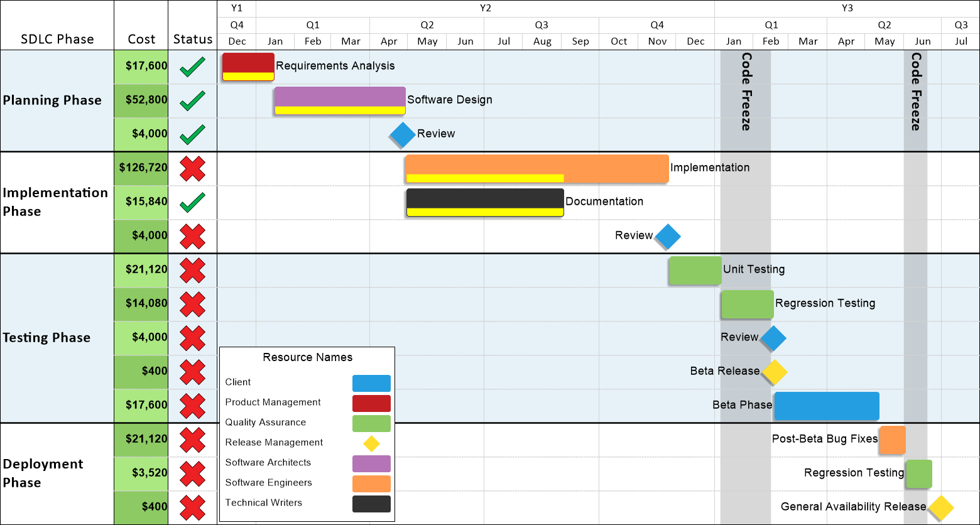980x525 pixels.
Task: Click the red X in the $3,520 row
Action: 192,474
